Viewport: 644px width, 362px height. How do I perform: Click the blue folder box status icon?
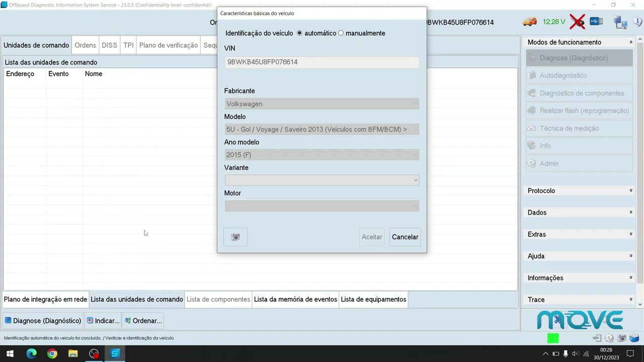pos(634,338)
